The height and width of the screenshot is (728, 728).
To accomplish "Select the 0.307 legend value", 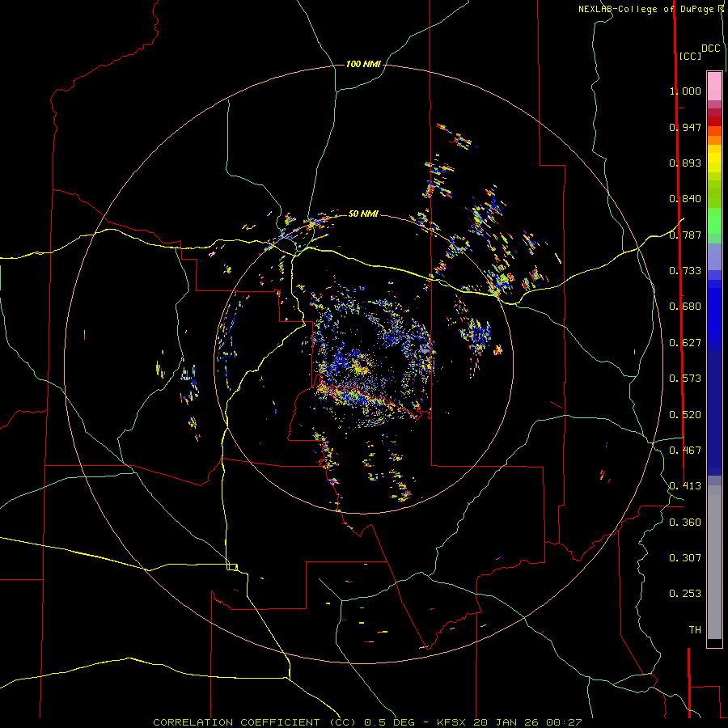I will click(685, 558).
